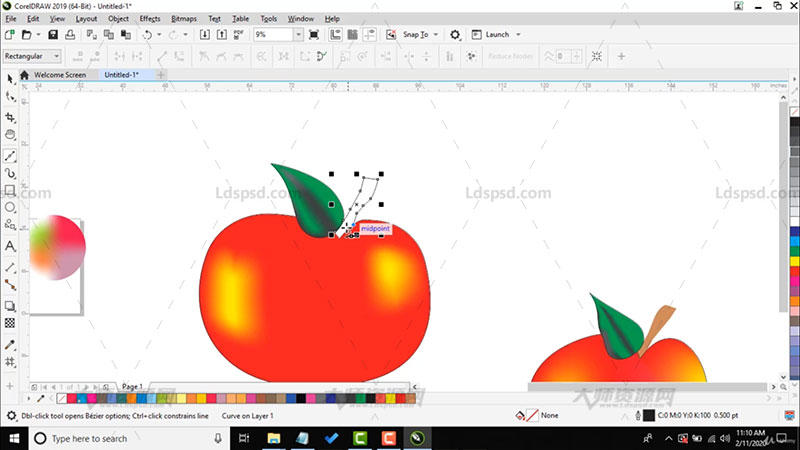800x450 pixels.
Task: Select the Rectangle tool
Action: (10, 190)
